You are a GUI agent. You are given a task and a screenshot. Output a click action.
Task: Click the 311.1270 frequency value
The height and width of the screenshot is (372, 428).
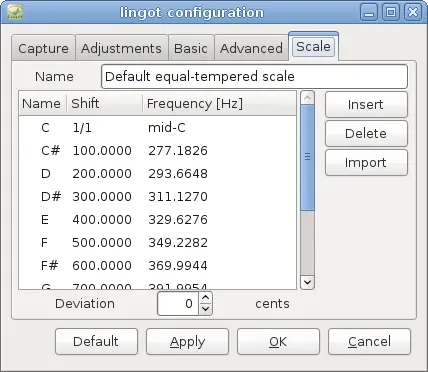pyautogui.click(x=178, y=197)
